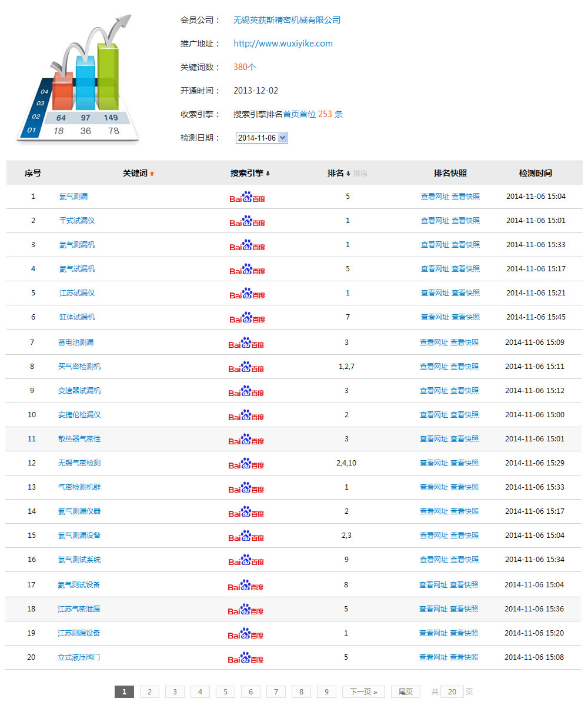Image resolution: width=588 pixels, height=715 pixels.
Task: Click the sort arrow beside 搜索引擎 header
Action: click(x=268, y=174)
